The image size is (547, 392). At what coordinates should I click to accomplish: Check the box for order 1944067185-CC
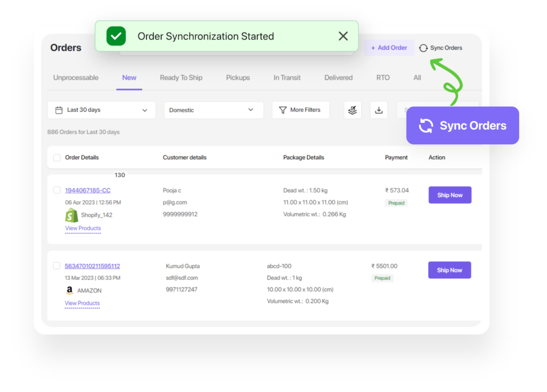coord(57,190)
